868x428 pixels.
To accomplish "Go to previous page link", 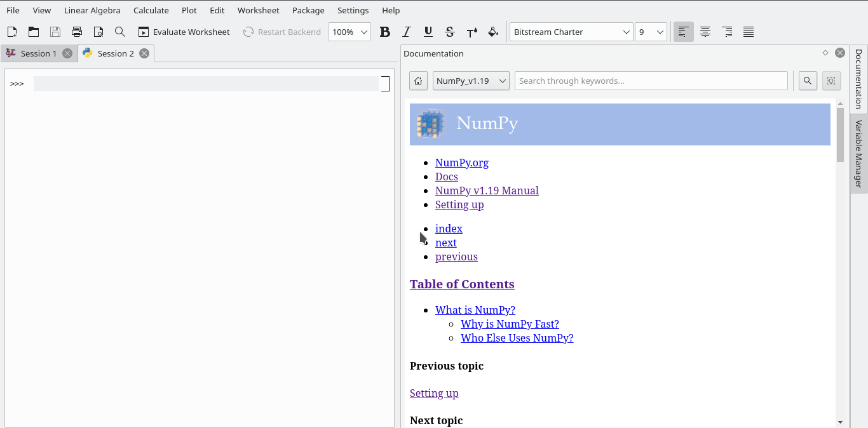I will [456, 257].
